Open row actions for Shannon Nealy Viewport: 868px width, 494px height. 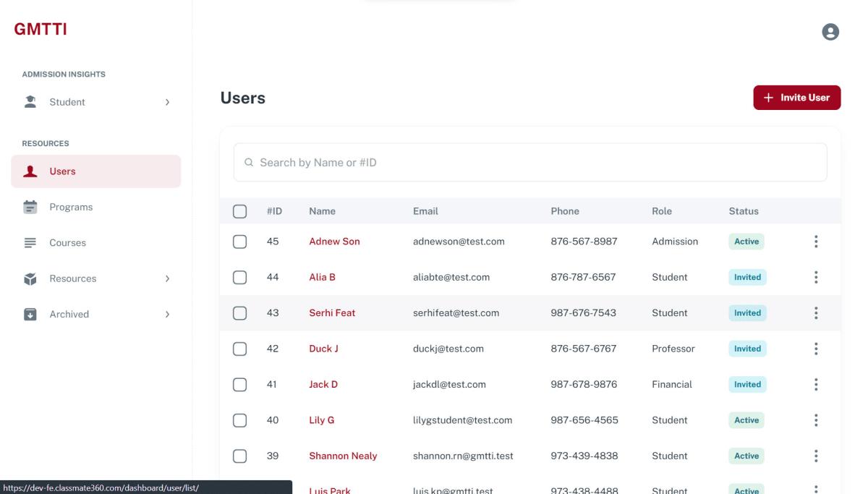point(816,456)
